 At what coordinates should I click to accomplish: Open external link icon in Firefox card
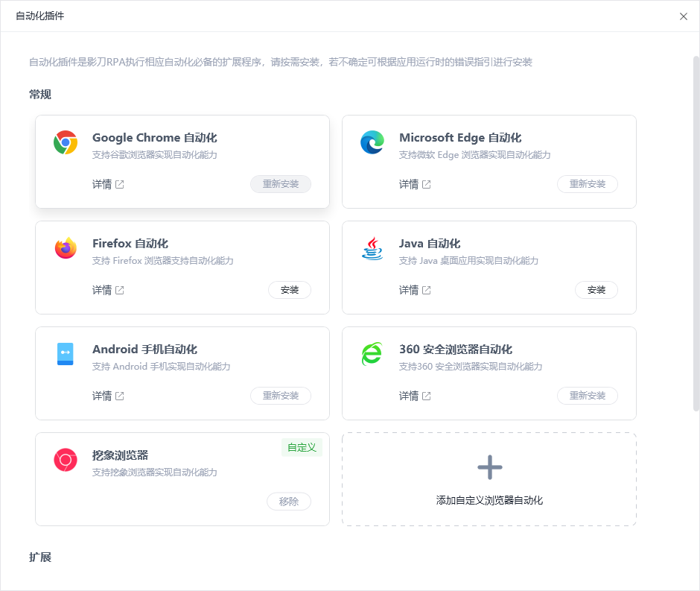click(x=120, y=291)
